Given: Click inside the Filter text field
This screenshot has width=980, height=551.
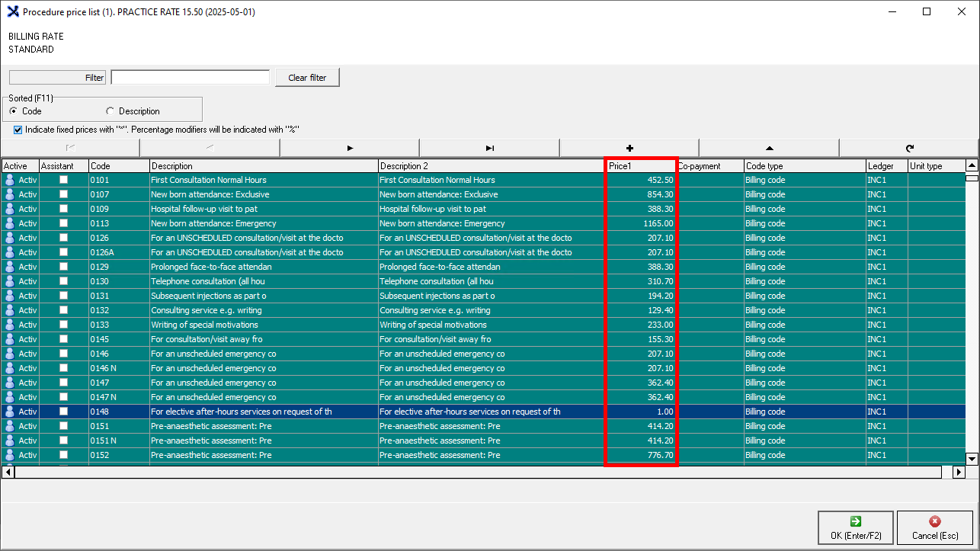Looking at the screenshot, I should pos(190,78).
